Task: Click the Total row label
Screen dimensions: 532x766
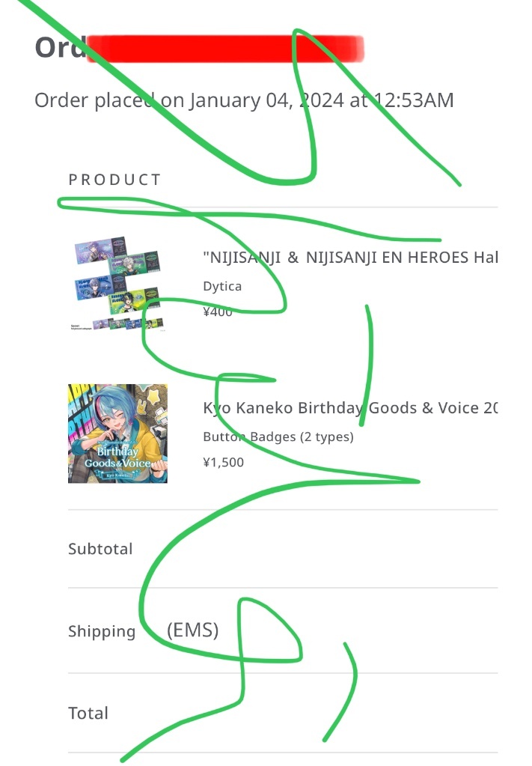Action: (88, 714)
